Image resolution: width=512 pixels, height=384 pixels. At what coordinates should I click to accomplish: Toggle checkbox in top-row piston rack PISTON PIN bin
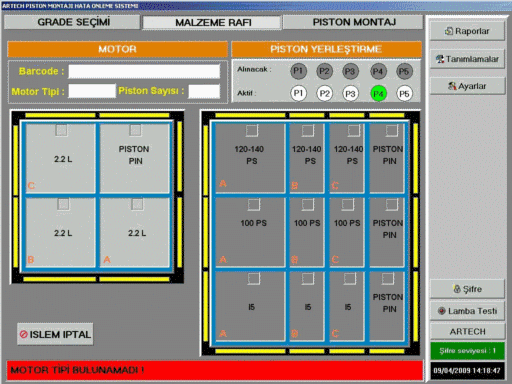tap(392, 131)
